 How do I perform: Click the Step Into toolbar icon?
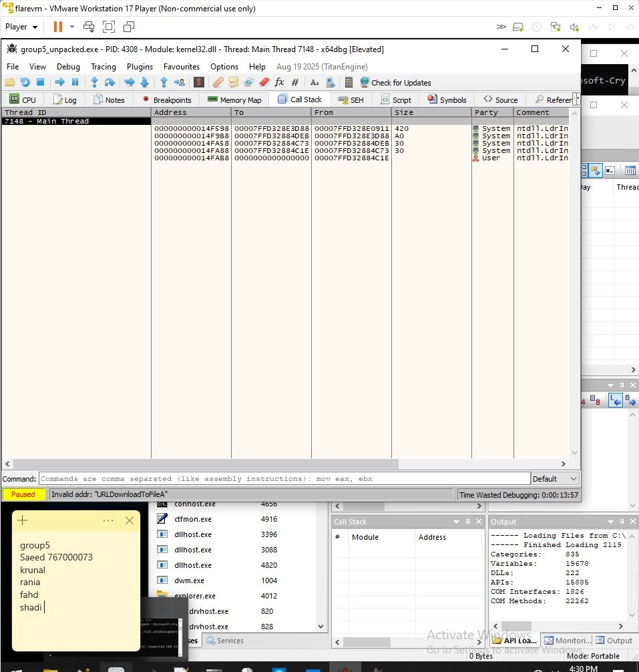(x=94, y=82)
